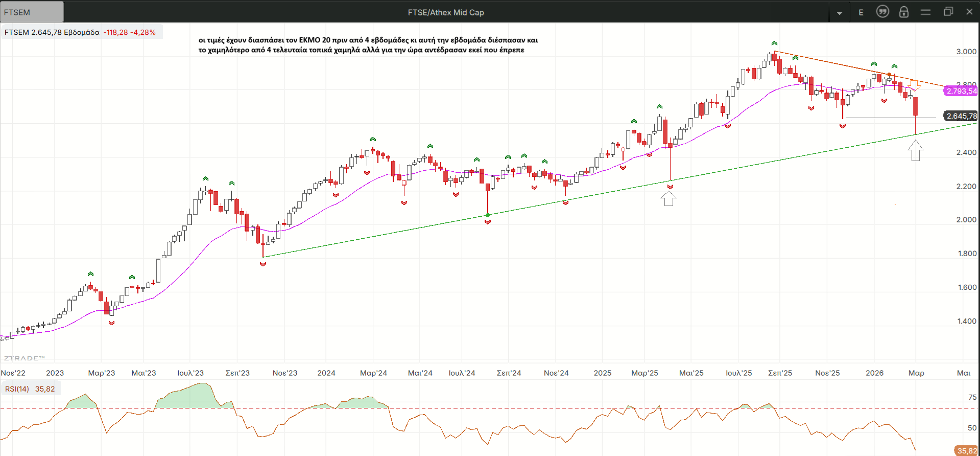
Task: Open the dropdown arrow in the title bar
Action: [840, 13]
